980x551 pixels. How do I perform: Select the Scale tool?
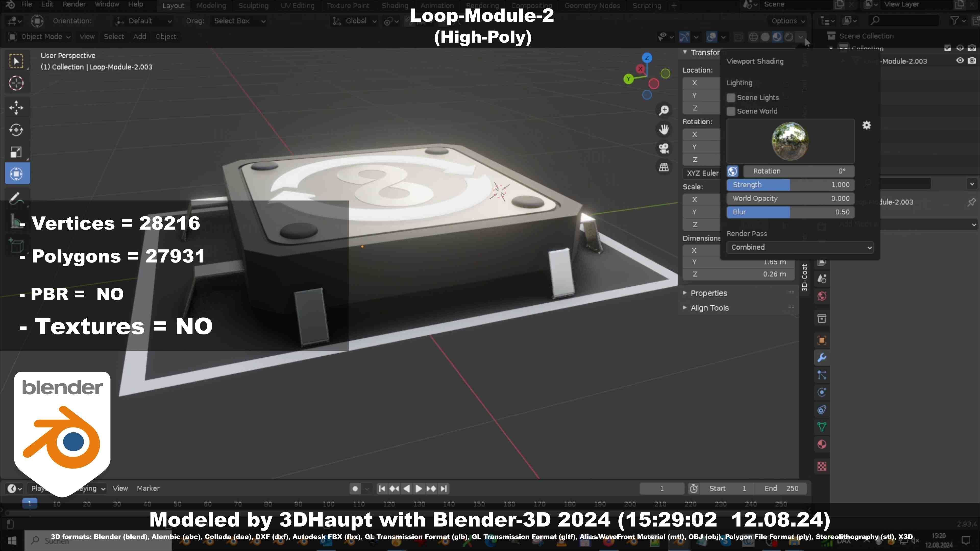point(16,152)
